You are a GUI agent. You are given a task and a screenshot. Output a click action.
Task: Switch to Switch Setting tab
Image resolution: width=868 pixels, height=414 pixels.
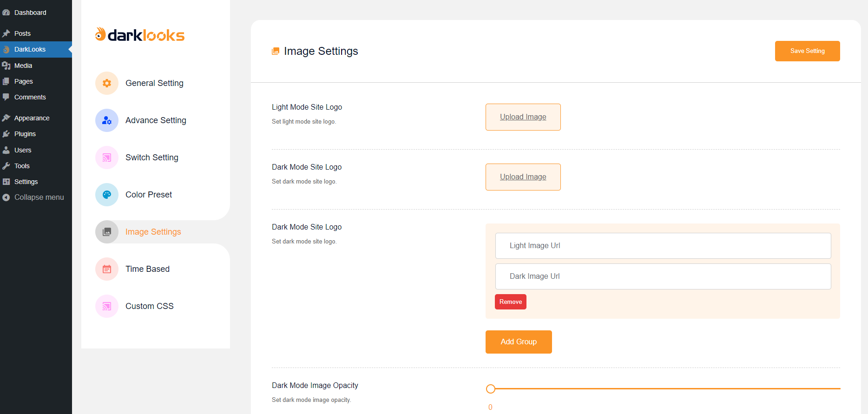pyautogui.click(x=152, y=158)
